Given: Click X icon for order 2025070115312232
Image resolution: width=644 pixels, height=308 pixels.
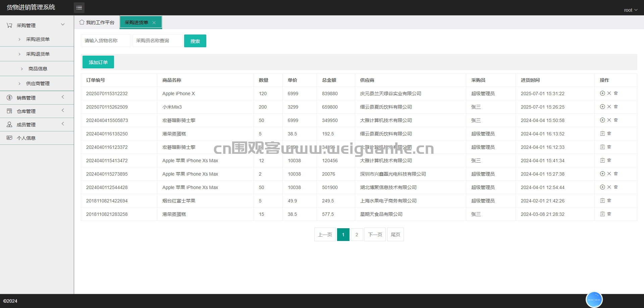Looking at the screenshot, I should point(609,94).
